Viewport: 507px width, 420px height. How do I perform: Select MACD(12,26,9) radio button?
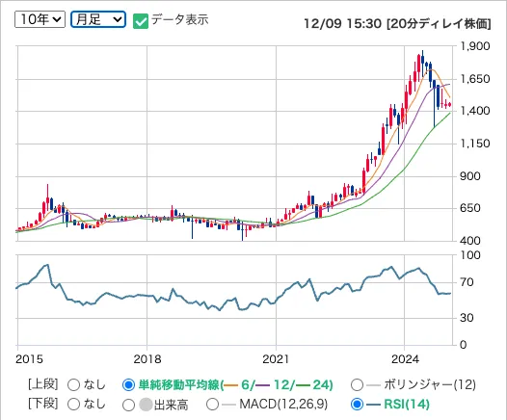tap(212, 405)
